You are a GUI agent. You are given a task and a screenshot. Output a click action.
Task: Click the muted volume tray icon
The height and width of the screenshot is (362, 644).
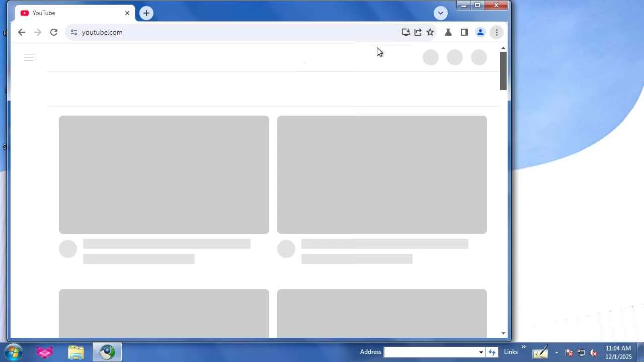coord(593,352)
